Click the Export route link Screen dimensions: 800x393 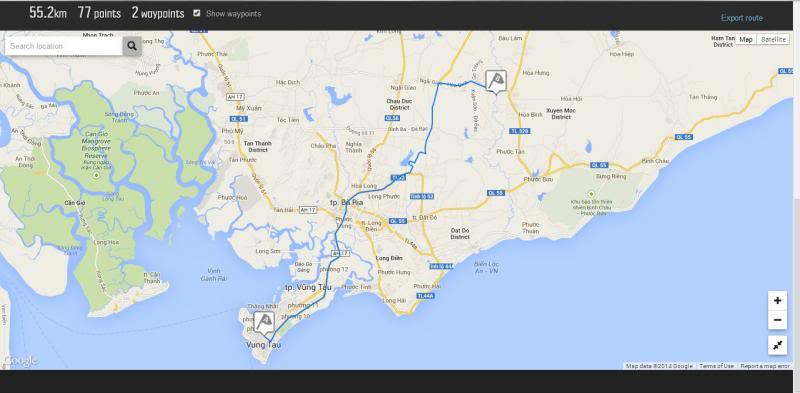pos(741,18)
